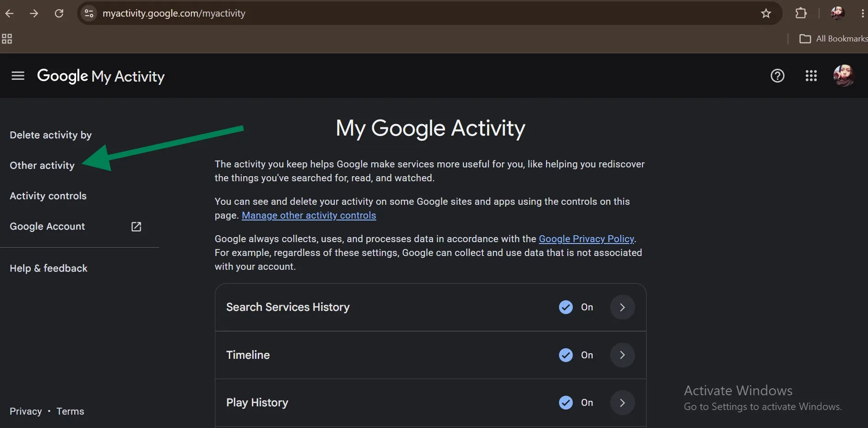This screenshot has width=868, height=428.
Task: Select Delete activity by
Action: coord(51,135)
